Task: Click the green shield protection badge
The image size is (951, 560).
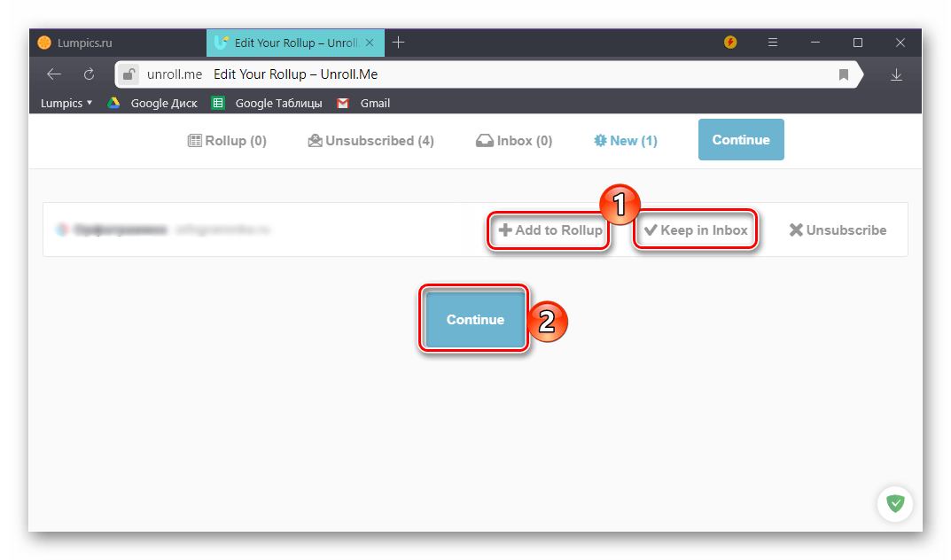Action: pyautogui.click(x=895, y=503)
